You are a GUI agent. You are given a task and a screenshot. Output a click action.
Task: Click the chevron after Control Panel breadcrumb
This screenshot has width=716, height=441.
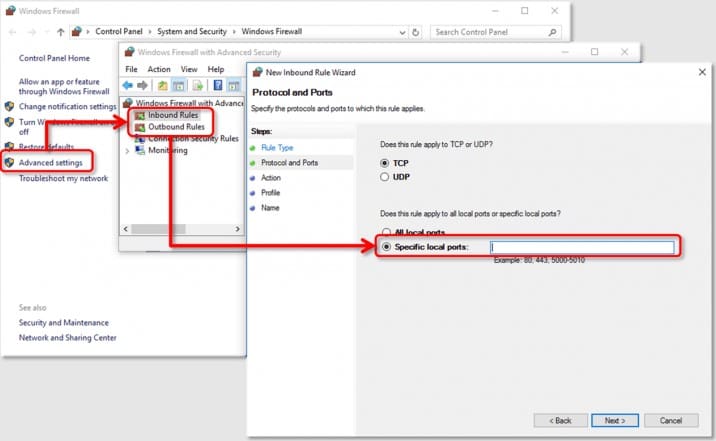[x=150, y=32]
